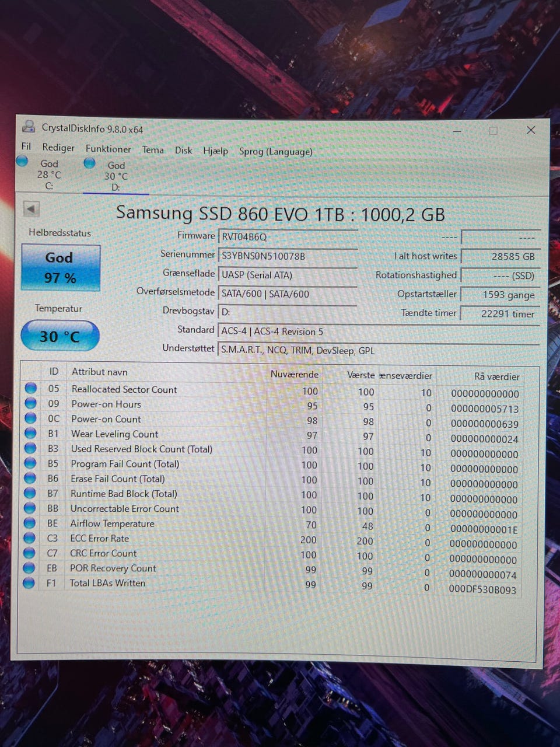The width and height of the screenshot is (560, 747).
Task: Click the 30 °C temperature button
Action: pos(60,336)
